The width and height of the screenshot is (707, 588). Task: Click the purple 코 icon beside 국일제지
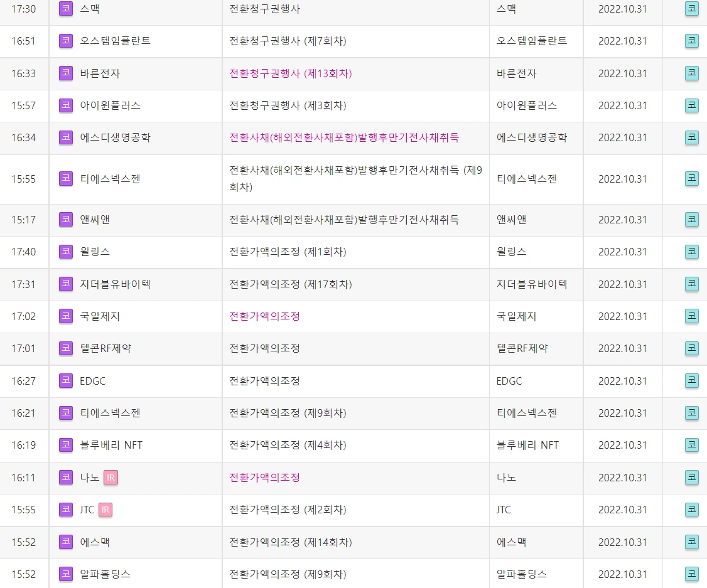click(x=66, y=316)
